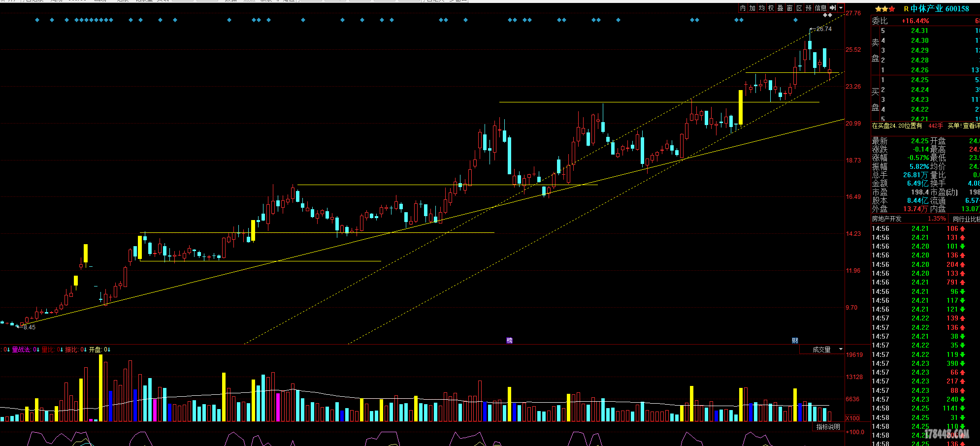This screenshot has height=446, width=980.
Task: Click the 量战法 indicator label
Action: click(22, 350)
